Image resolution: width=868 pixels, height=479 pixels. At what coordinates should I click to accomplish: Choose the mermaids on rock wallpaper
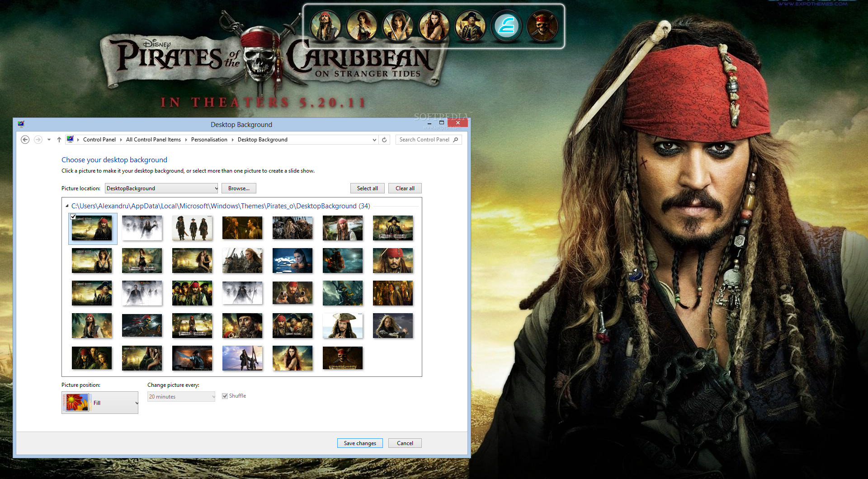point(142,358)
